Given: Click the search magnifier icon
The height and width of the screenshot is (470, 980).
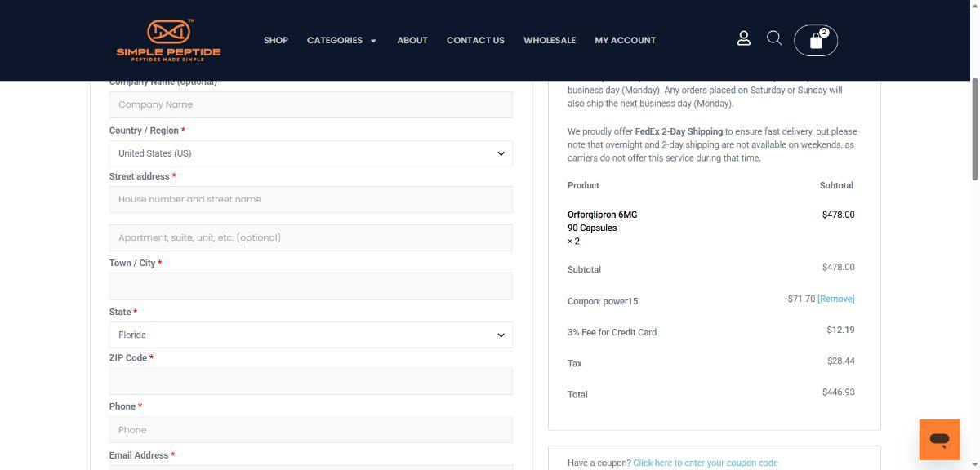Looking at the screenshot, I should point(774,38).
